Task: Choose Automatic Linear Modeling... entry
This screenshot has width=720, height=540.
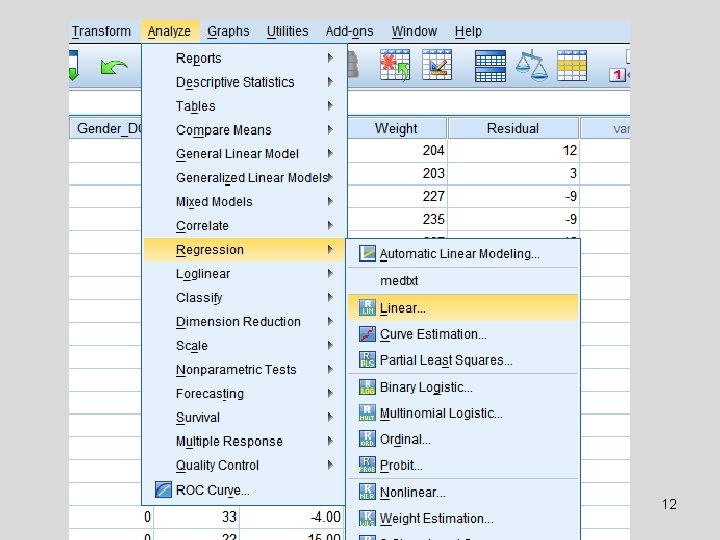Action: 463,253
